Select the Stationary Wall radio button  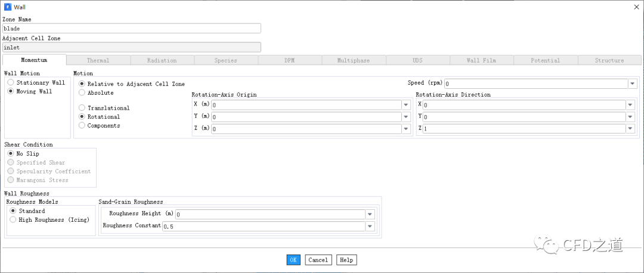coord(11,83)
